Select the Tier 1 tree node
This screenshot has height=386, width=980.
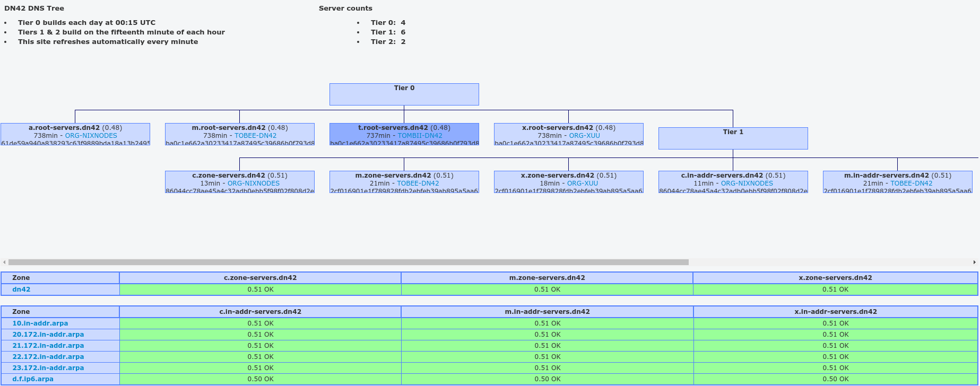[733, 138]
